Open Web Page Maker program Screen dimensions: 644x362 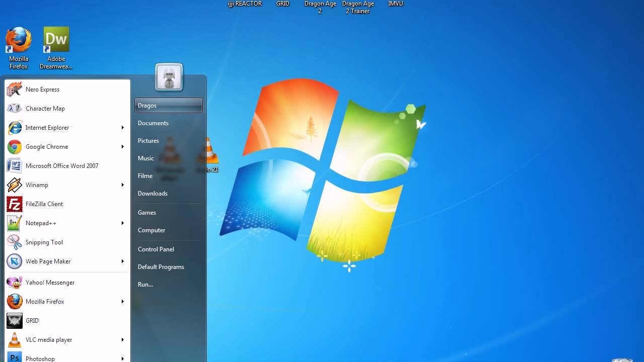click(x=67, y=261)
